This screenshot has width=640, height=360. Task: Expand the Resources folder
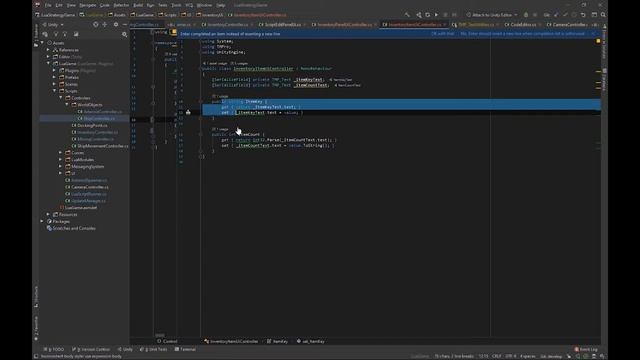click(x=48, y=214)
